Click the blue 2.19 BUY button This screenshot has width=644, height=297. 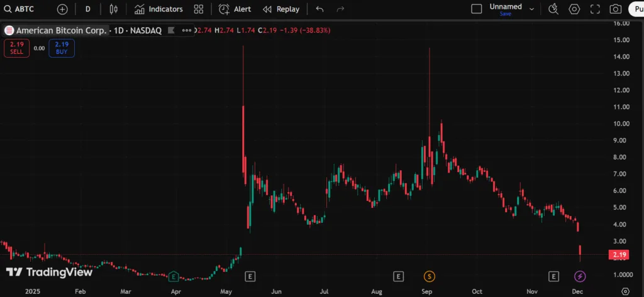click(62, 48)
